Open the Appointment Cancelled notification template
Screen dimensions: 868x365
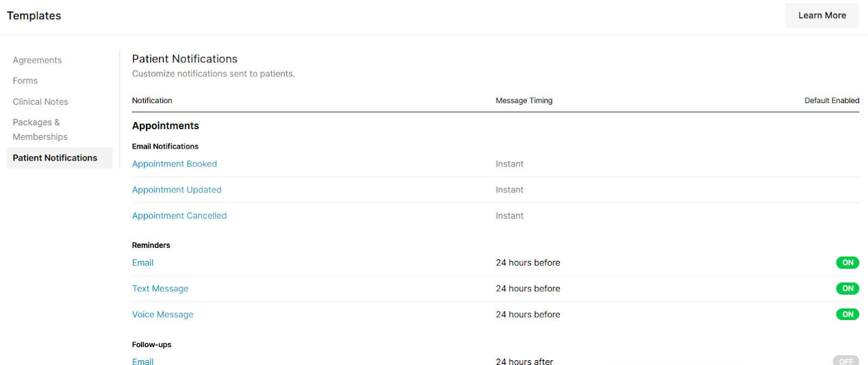[x=179, y=215]
